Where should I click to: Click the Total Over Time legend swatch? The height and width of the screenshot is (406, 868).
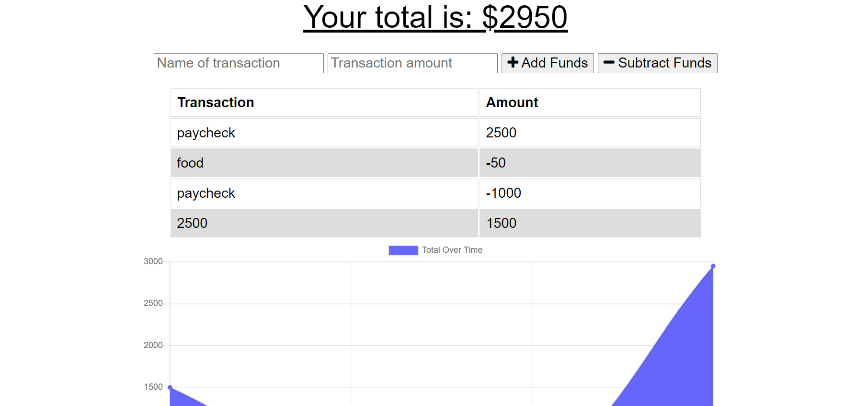point(403,250)
